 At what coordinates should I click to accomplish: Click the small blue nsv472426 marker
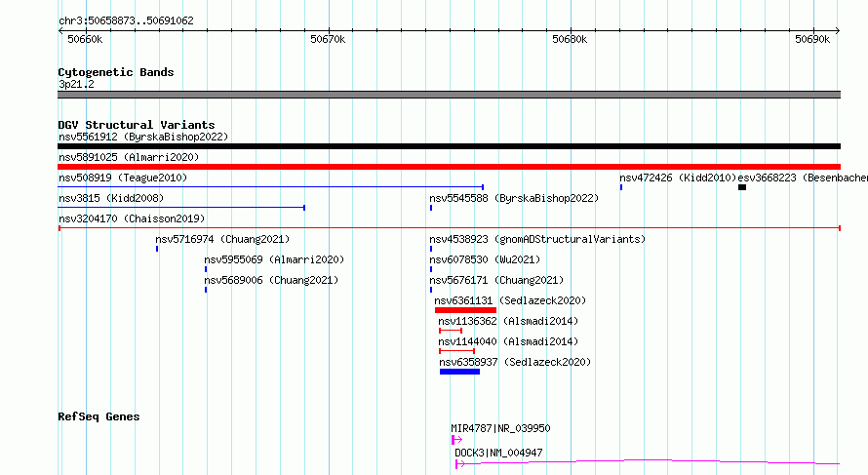[621, 187]
